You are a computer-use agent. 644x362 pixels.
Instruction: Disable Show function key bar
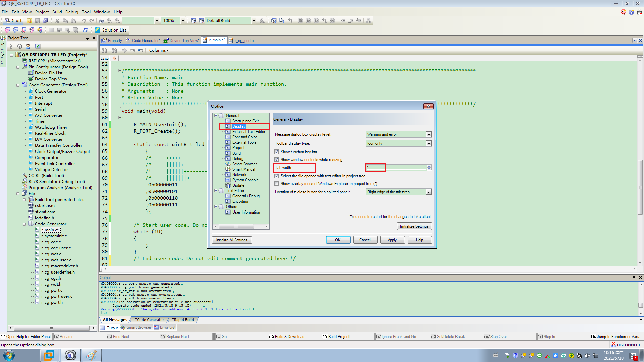click(x=277, y=152)
